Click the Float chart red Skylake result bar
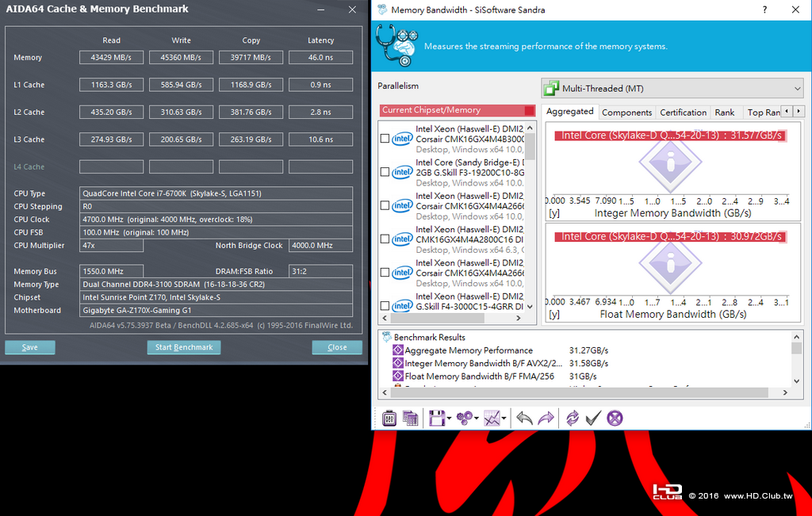Image resolution: width=812 pixels, height=516 pixels. point(671,236)
